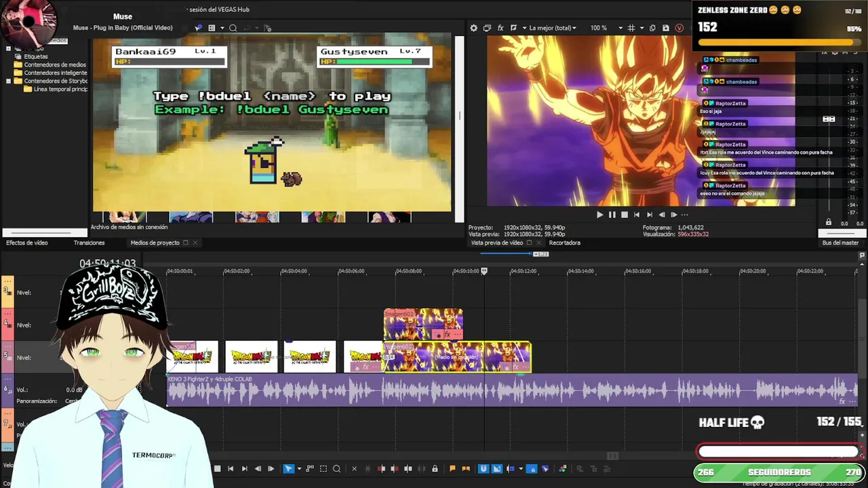Screen dimensions: 868x488
Task: Toggle the Lock event padlock icon
Action: tap(435, 468)
